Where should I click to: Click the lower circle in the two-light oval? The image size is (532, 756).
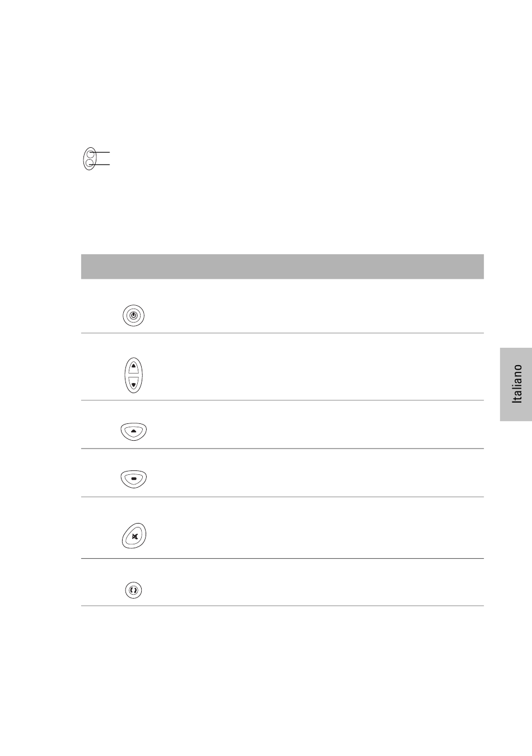(88, 164)
